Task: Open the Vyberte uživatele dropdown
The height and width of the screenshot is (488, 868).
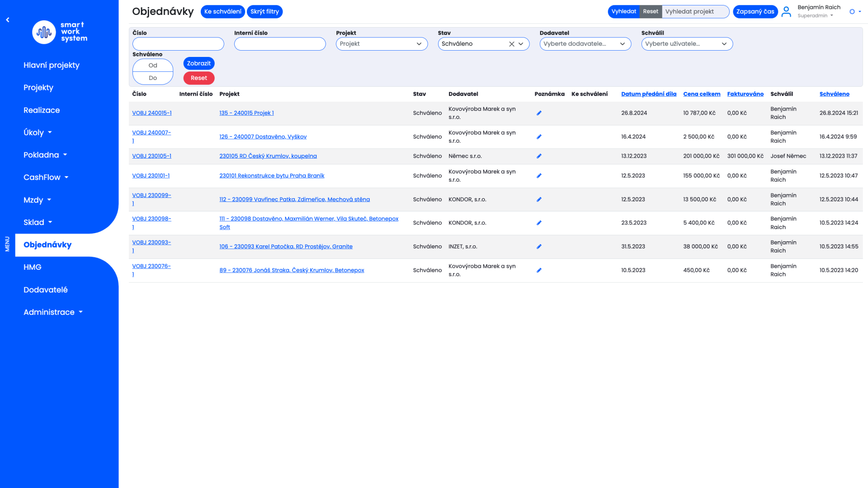Action: tap(687, 44)
